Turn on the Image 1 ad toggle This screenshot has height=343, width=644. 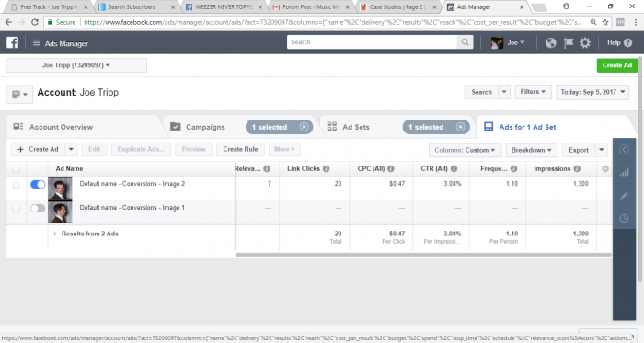(x=38, y=209)
